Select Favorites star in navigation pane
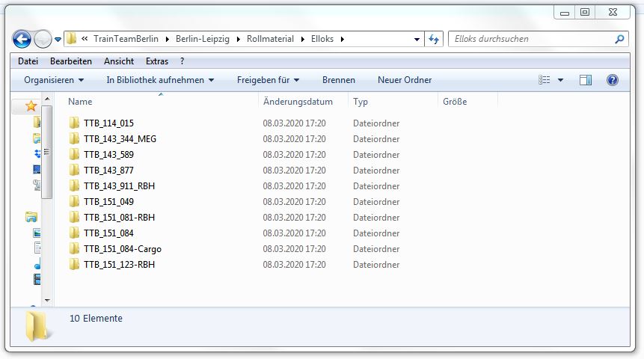 [x=31, y=106]
